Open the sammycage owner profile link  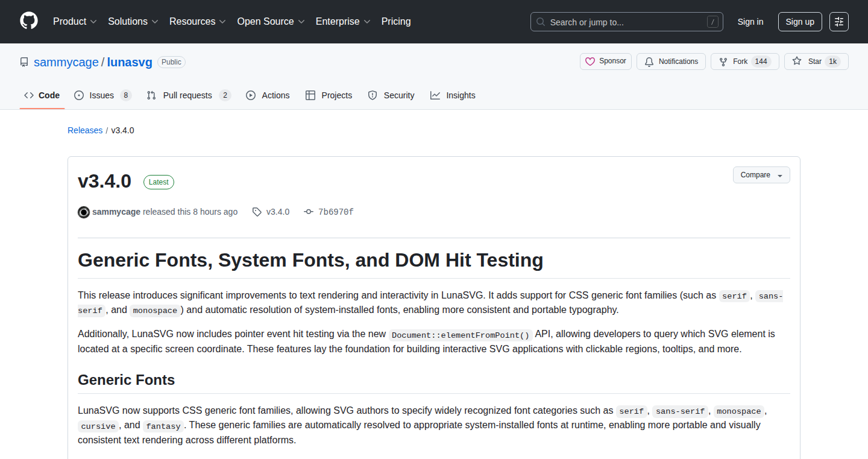tap(66, 62)
